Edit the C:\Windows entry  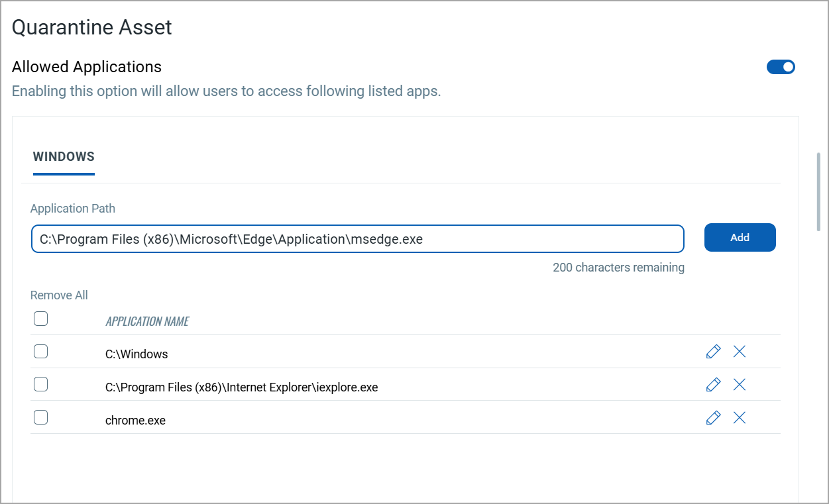[713, 352]
